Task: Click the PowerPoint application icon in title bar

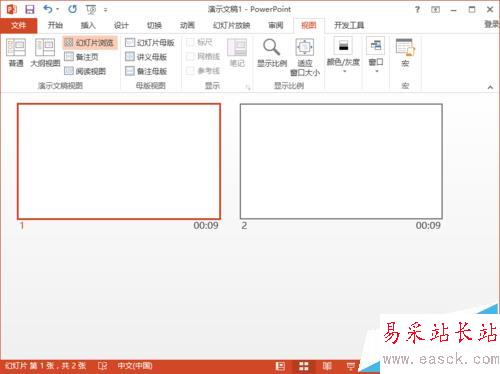Action: point(12,9)
